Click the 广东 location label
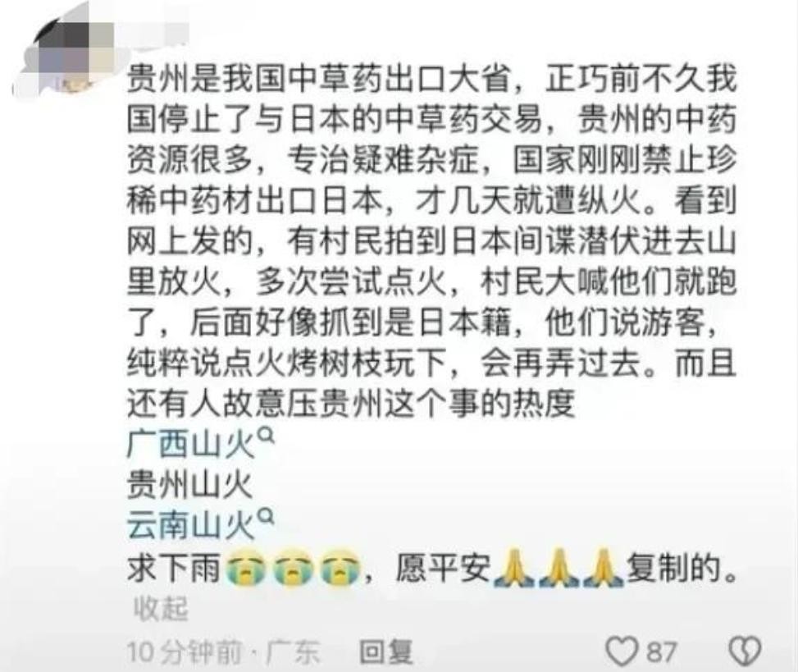 [x=292, y=652]
